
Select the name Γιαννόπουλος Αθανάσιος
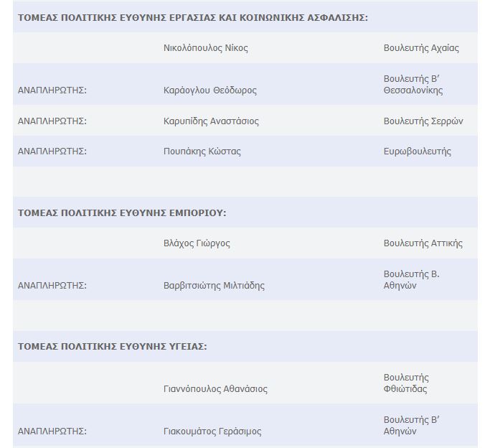215,389
